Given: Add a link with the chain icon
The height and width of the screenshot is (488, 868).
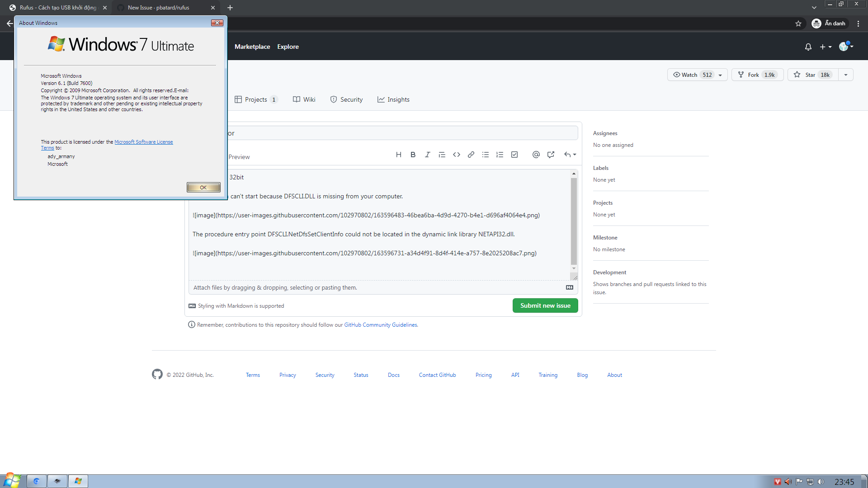Looking at the screenshot, I should 471,155.
